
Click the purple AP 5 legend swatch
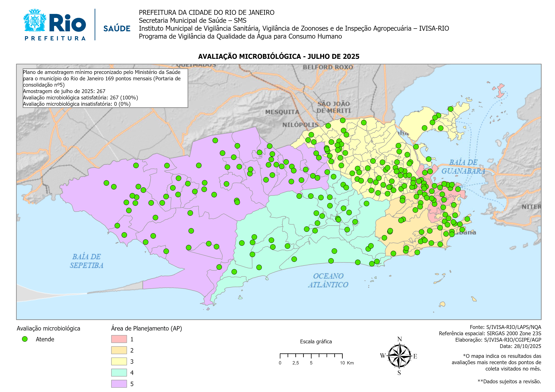tap(119, 384)
